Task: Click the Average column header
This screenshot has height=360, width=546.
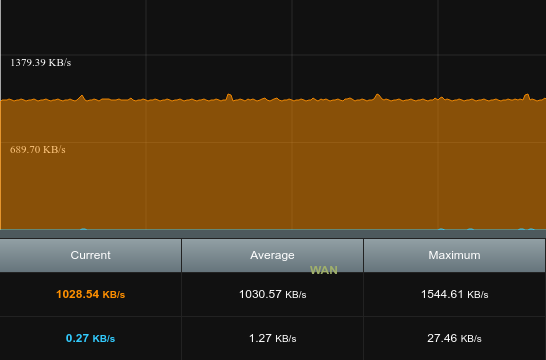Action: click(272, 255)
